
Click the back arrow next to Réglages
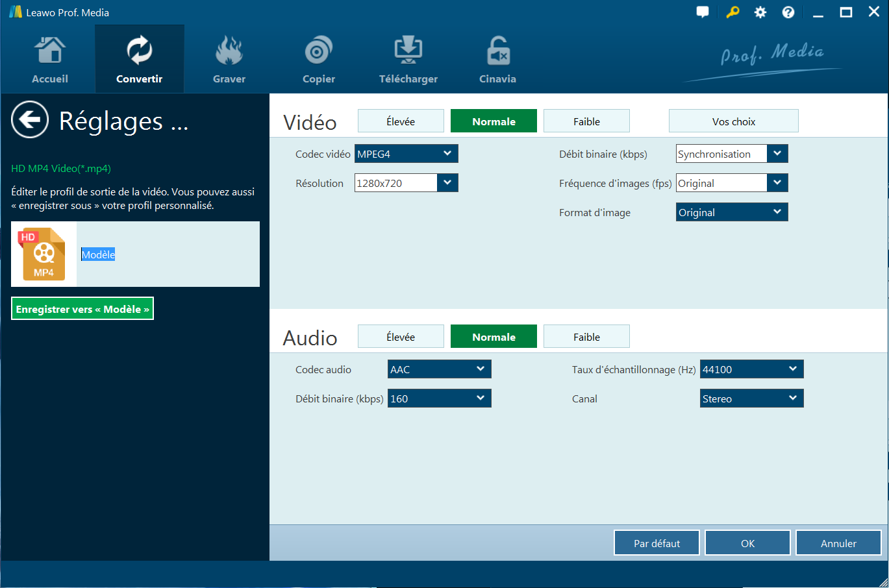[x=30, y=120]
